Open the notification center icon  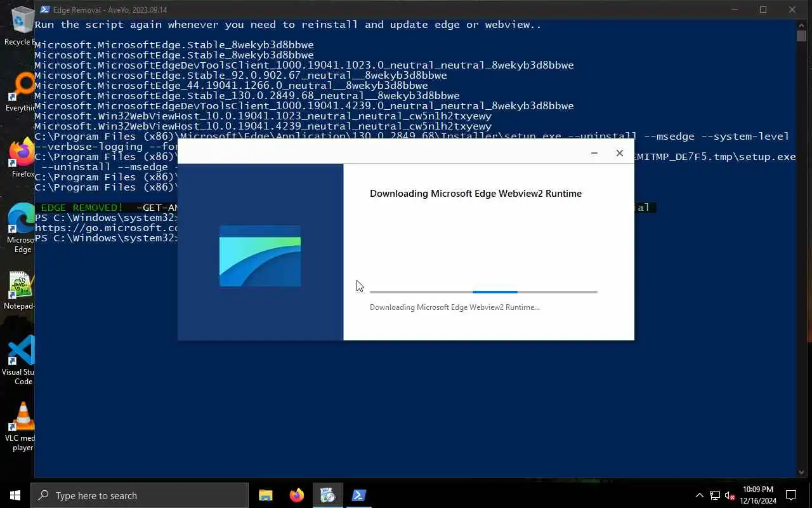click(791, 495)
